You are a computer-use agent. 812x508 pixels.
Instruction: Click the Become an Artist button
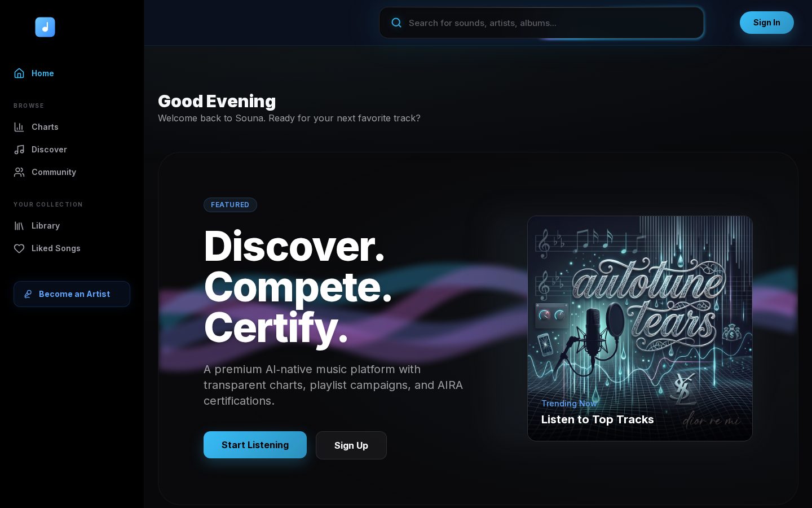click(x=72, y=294)
